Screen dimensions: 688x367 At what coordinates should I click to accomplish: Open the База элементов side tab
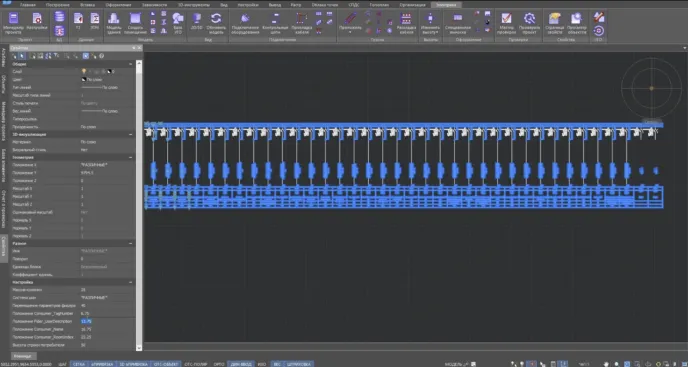coord(4,166)
